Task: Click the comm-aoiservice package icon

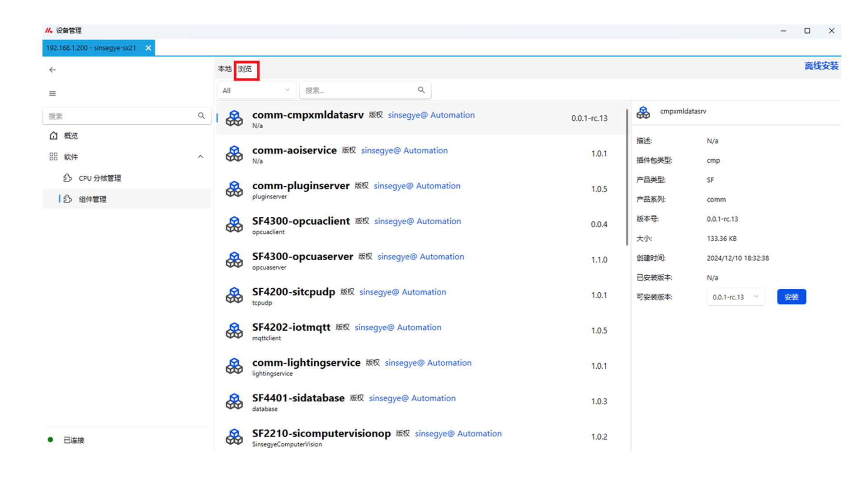Action: click(x=234, y=154)
